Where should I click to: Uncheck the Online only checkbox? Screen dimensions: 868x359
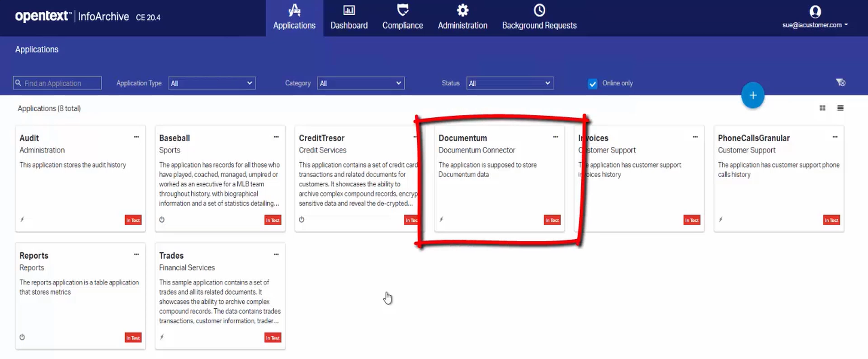pyautogui.click(x=592, y=84)
